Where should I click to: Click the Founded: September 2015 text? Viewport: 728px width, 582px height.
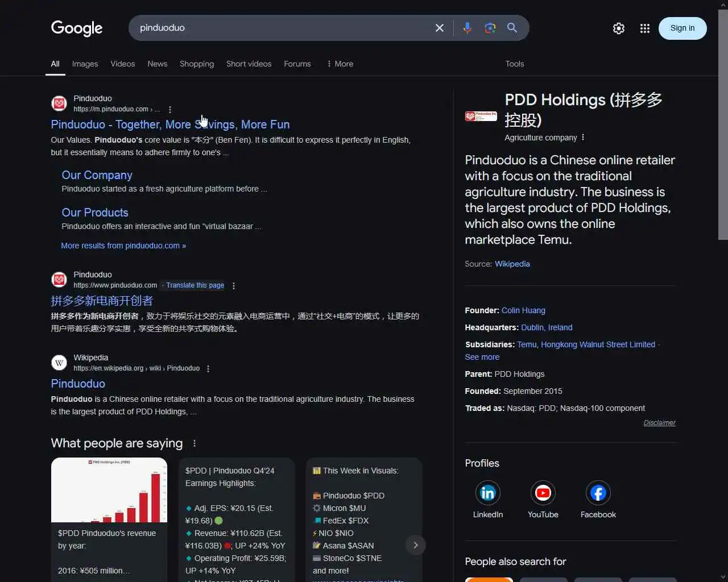[514, 391]
